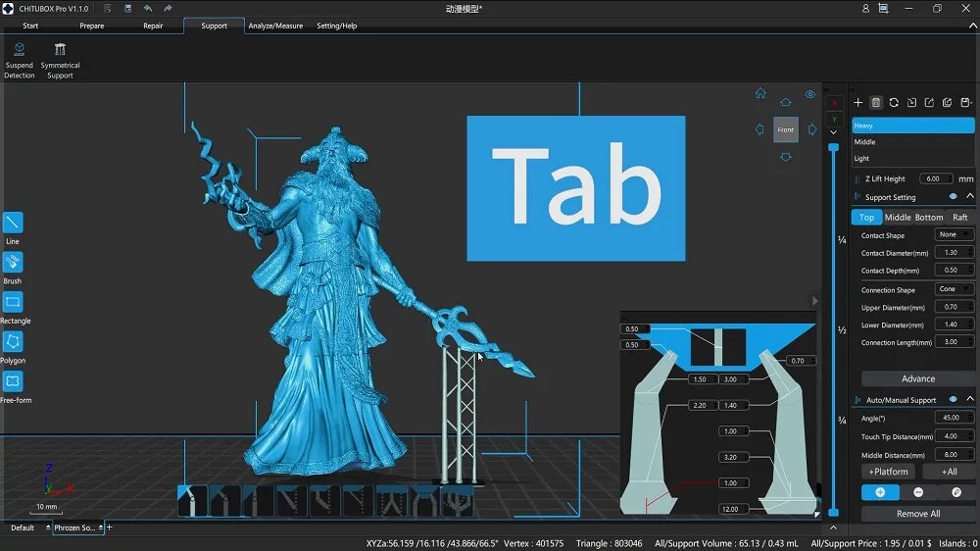The height and width of the screenshot is (551, 980).
Task: Select the Free-form selection tool
Action: point(13,380)
